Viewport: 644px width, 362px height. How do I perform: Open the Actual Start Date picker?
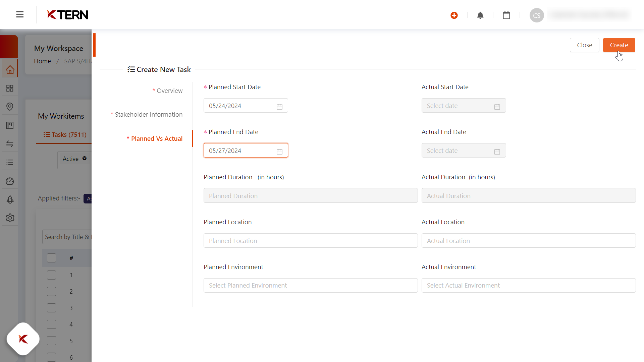[463, 106]
